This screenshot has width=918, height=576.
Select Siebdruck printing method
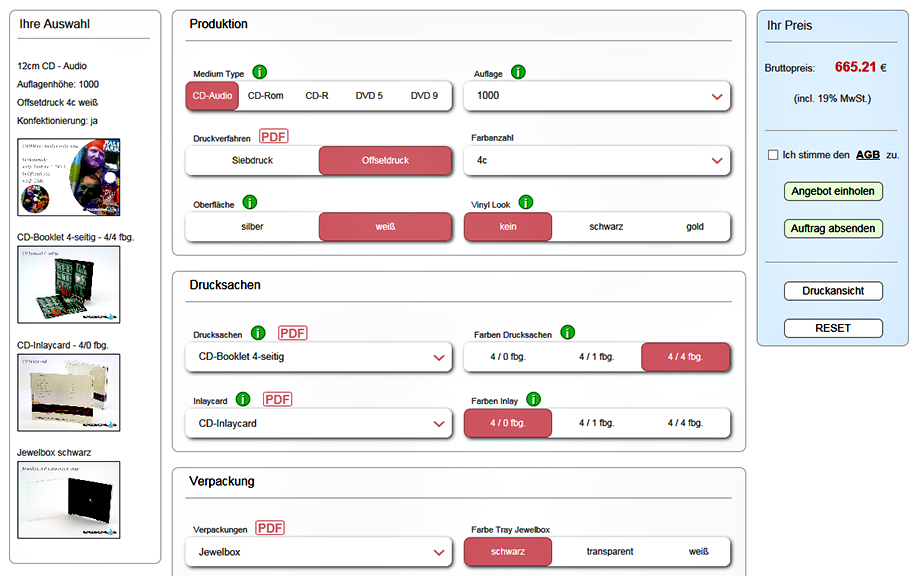coord(252,160)
